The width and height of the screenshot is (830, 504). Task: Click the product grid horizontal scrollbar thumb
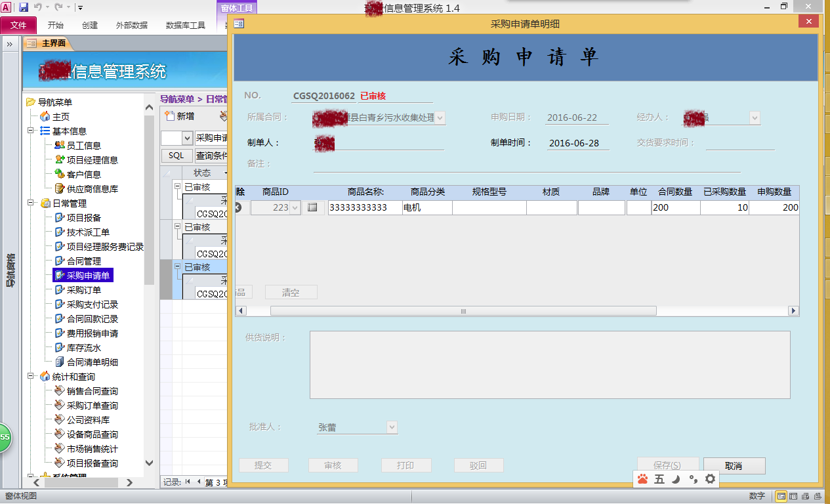(463, 311)
